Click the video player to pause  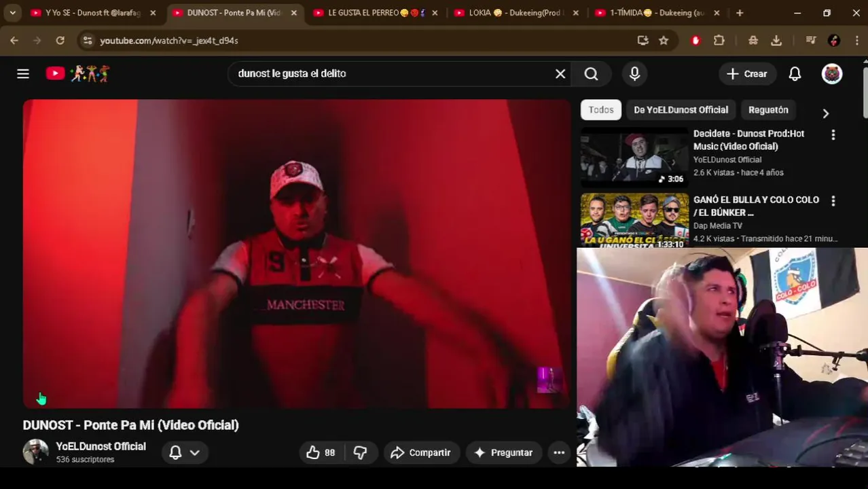[x=297, y=254]
